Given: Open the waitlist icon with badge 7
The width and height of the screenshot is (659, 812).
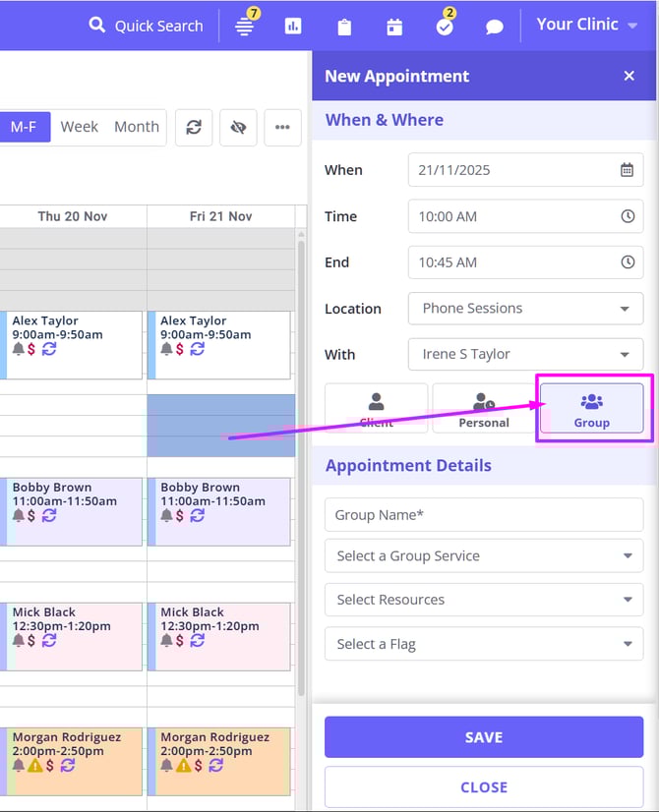Looking at the screenshot, I should pos(245,27).
